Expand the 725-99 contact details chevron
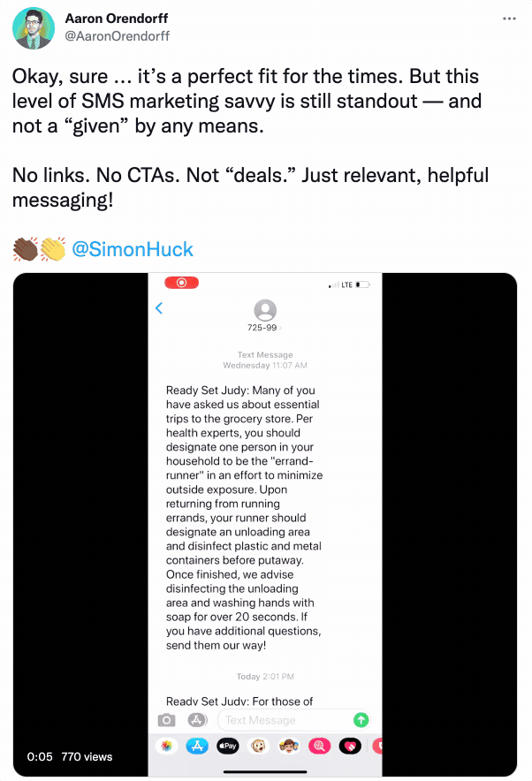The image size is (532, 781). [280, 328]
